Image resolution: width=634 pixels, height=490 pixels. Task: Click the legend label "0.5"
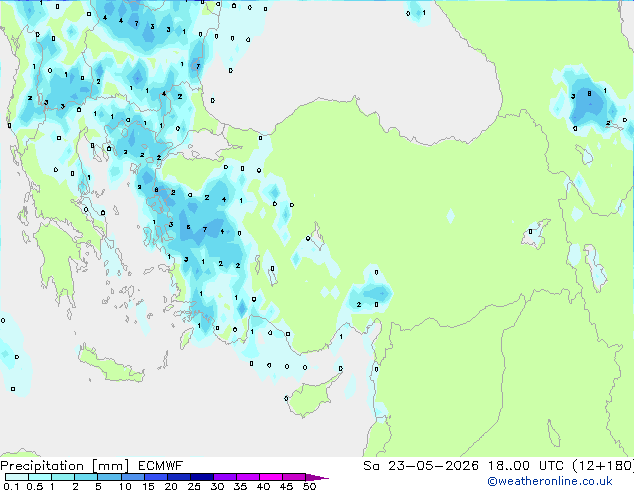coord(35,486)
